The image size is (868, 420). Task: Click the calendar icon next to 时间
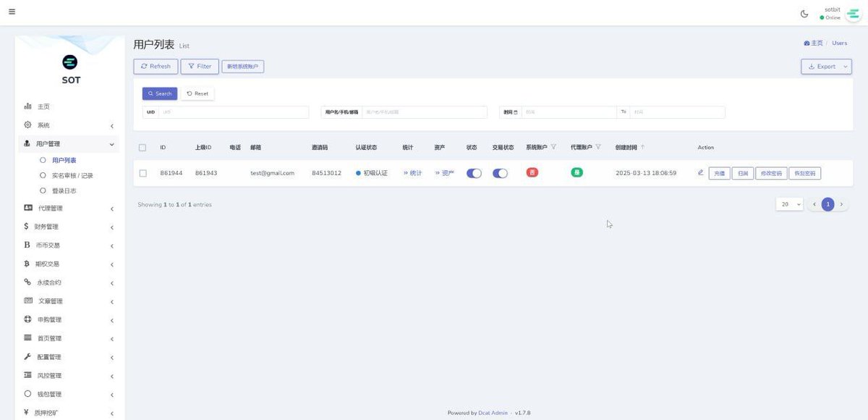(x=516, y=112)
